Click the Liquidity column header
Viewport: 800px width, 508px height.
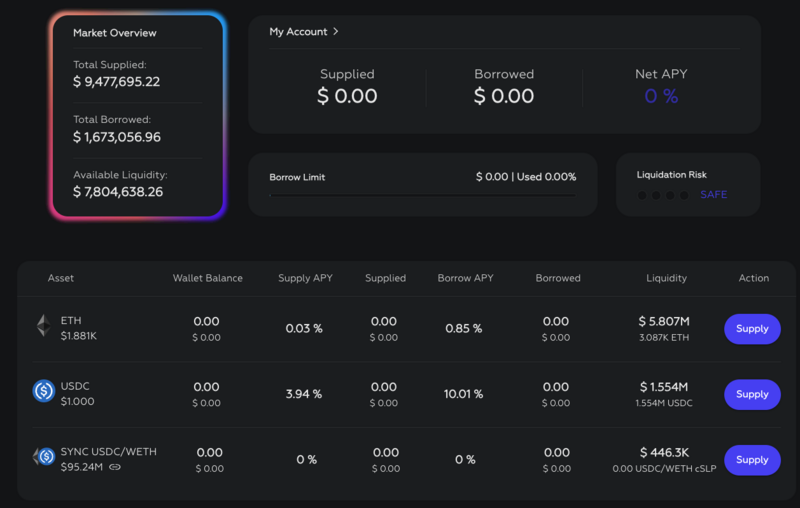coord(666,278)
